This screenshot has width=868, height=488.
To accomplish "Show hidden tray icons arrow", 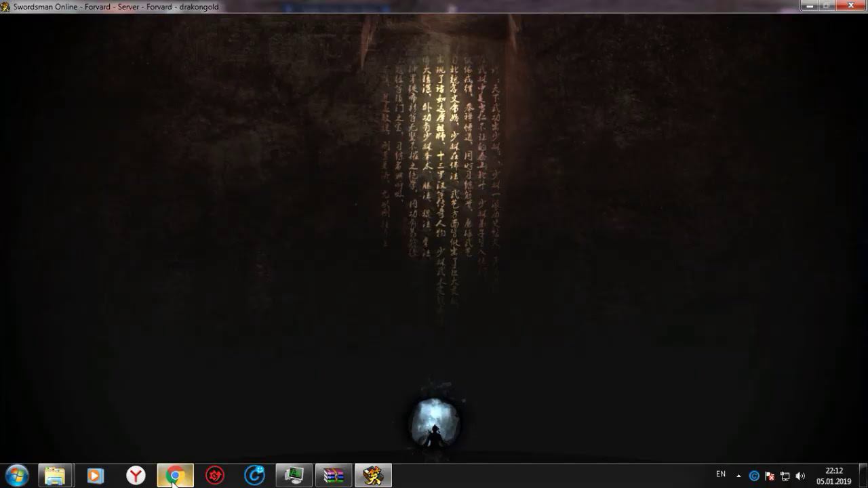I will 738,476.
